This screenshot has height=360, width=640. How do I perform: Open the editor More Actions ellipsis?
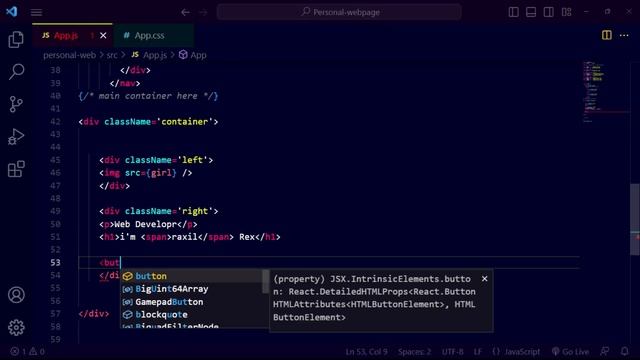pos(624,36)
